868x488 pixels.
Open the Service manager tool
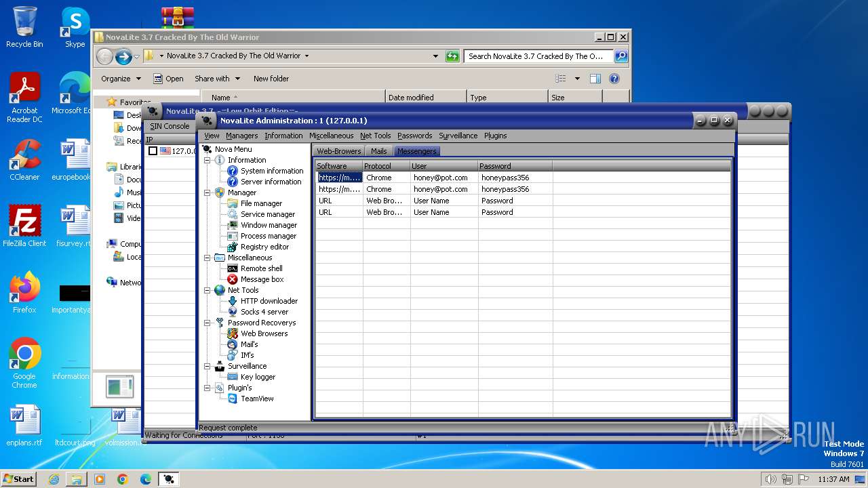(268, 214)
